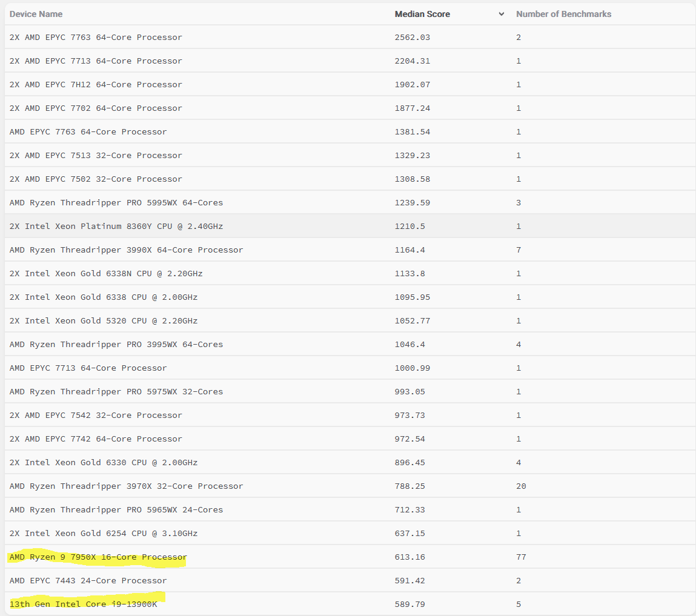696x616 pixels.
Task: Select 2X AMD EPYC 7742 64-Core Processor row
Action: [350, 439]
